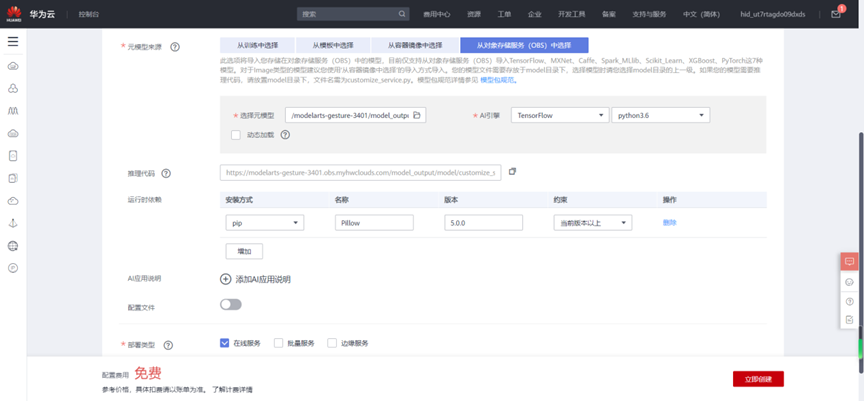Check the 边缘服务 checkbox
The height and width of the screenshot is (401, 864).
(332, 343)
